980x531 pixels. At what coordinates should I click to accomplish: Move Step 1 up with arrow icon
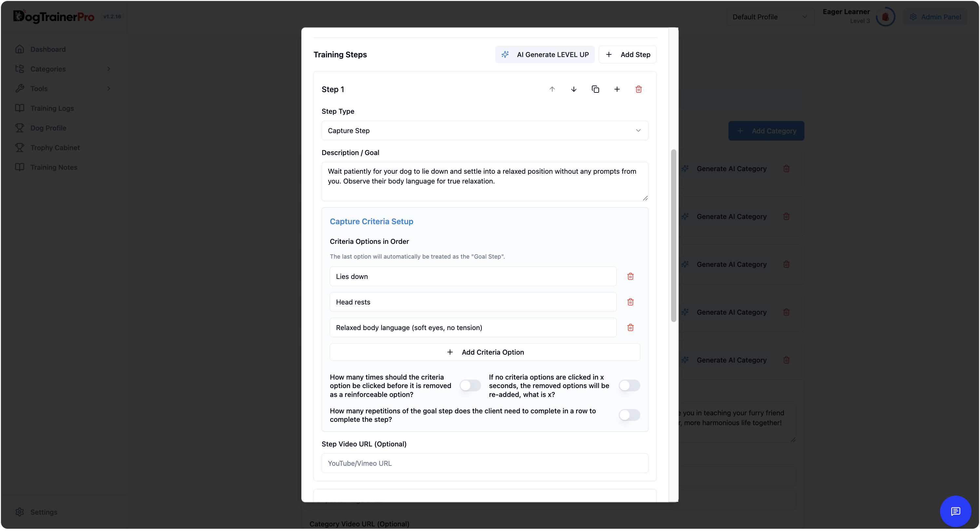(x=552, y=89)
